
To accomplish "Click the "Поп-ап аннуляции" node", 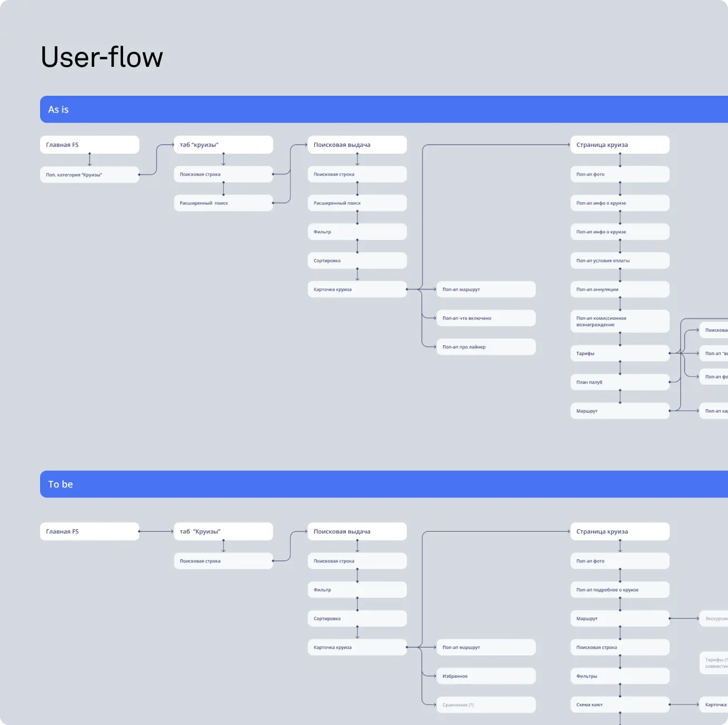I will click(x=619, y=290).
